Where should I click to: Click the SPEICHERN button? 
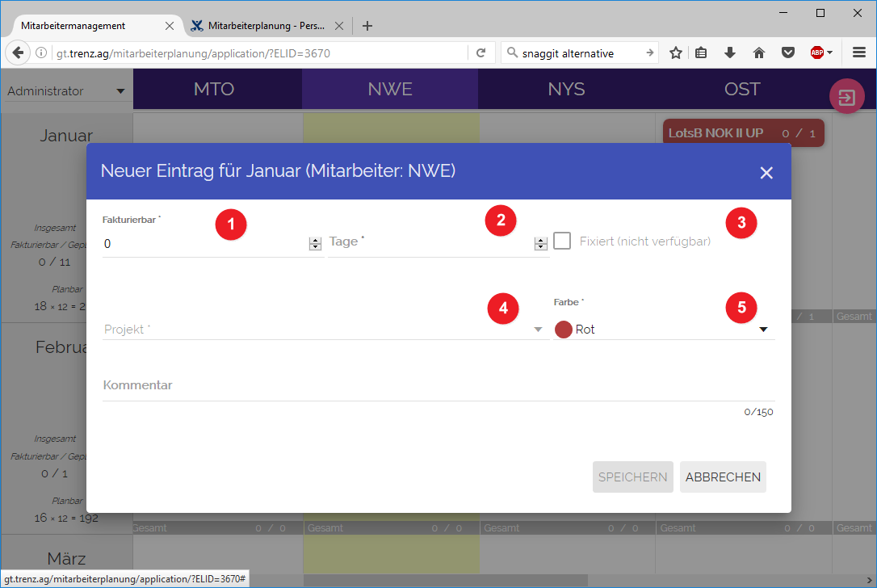(x=632, y=477)
